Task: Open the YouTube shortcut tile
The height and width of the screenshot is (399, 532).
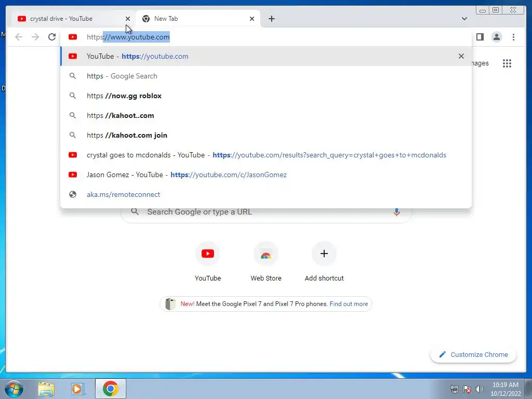Action: click(208, 262)
